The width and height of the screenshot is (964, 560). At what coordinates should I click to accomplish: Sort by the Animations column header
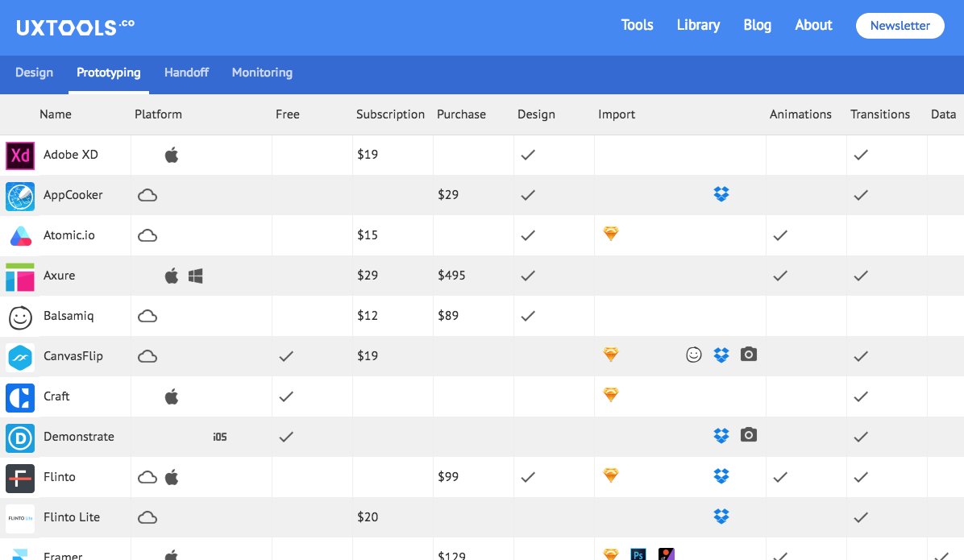(800, 114)
